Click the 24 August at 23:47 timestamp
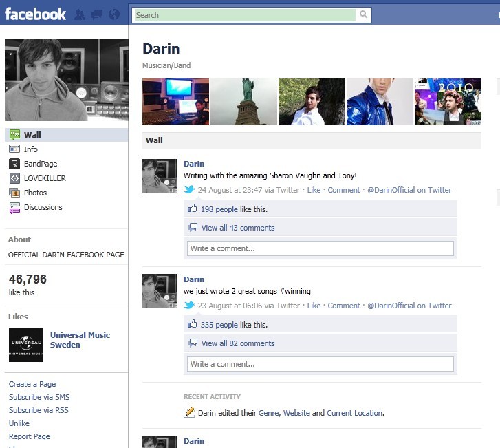Viewport: 500px width, 448px height. coord(230,190)
